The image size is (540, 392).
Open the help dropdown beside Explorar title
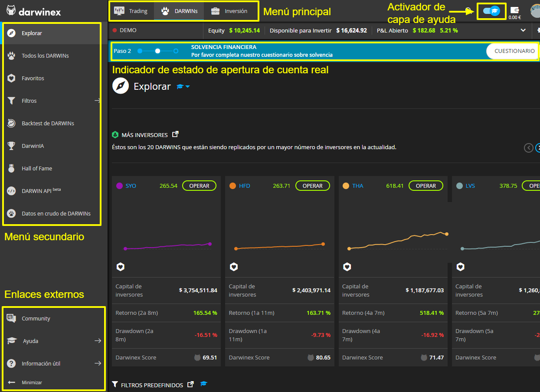[x=183, y=87]
